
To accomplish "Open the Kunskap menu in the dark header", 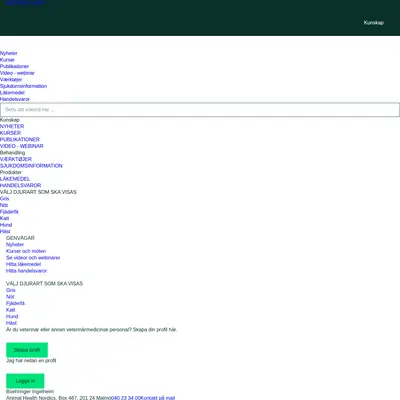I will tap(373, 23).
